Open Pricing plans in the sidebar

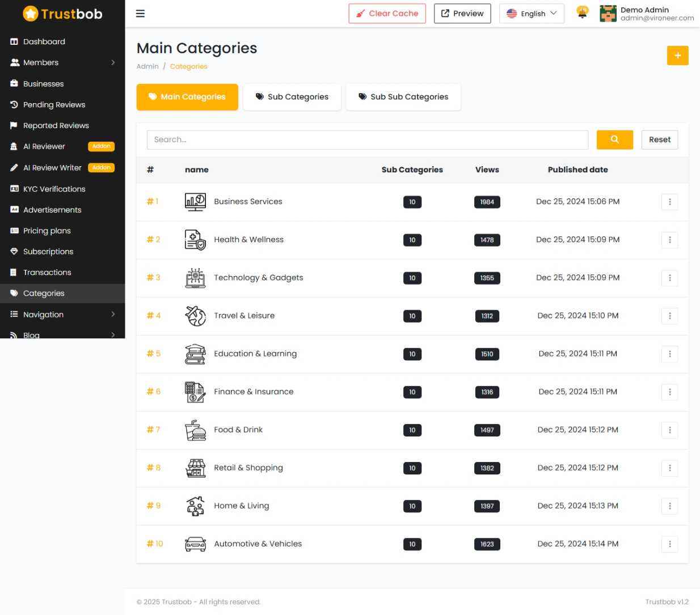(x=62, y=231)
